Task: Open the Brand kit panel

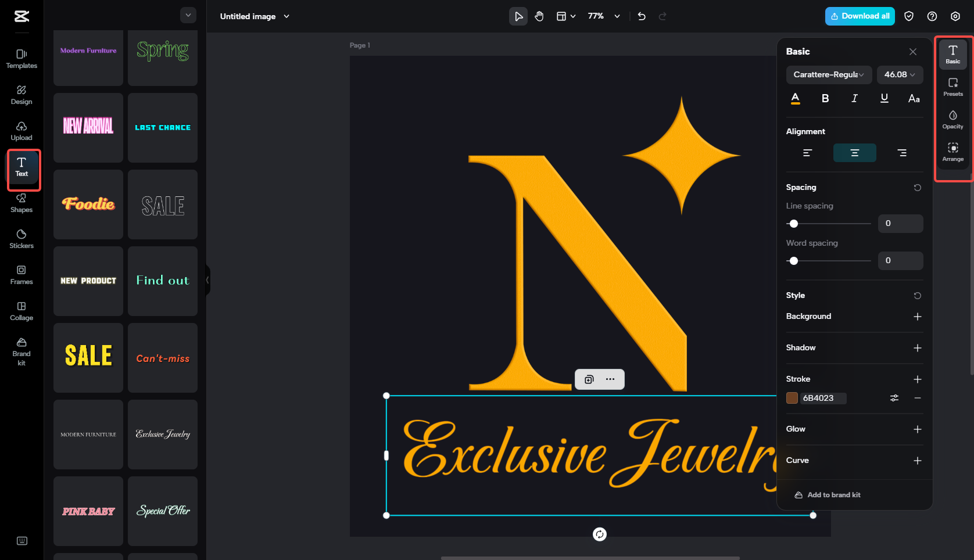Action: tap(22, 349)
